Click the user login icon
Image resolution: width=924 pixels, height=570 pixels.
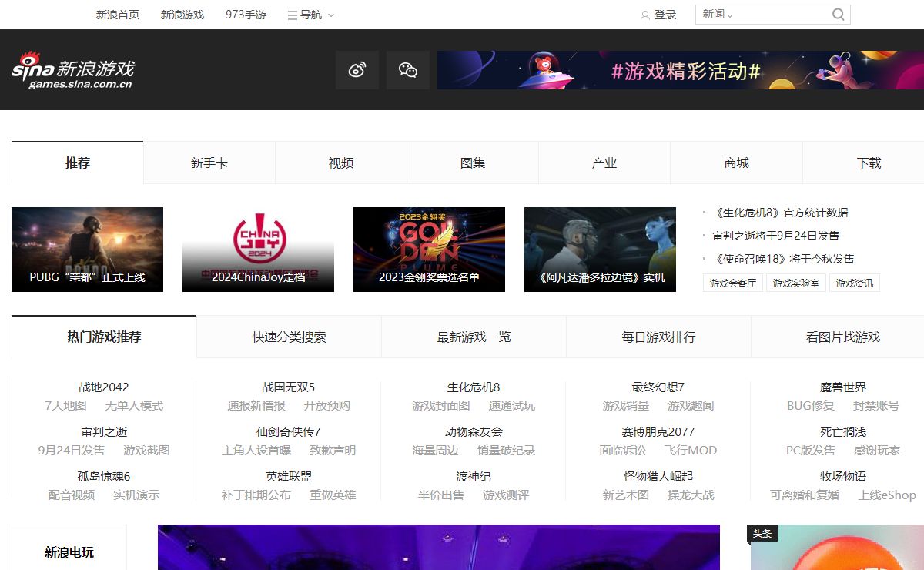click(x=645, y=15)
